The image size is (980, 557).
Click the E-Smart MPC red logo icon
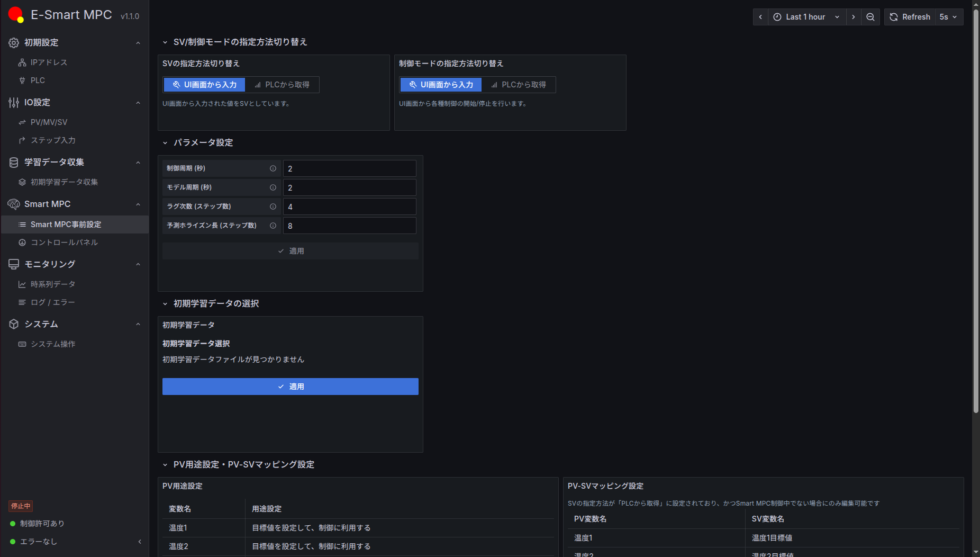point(16,15)
